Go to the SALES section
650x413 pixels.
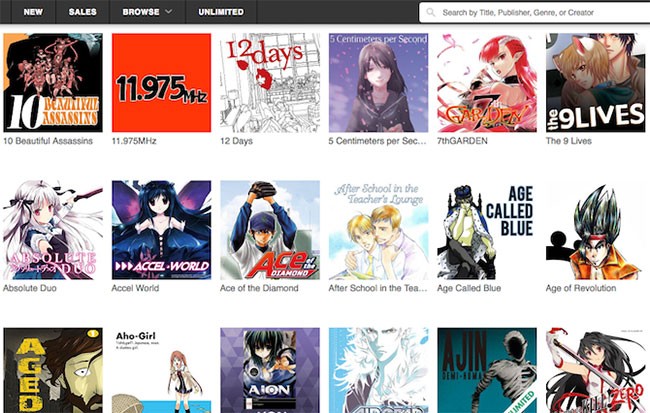(x=83, y=12)
